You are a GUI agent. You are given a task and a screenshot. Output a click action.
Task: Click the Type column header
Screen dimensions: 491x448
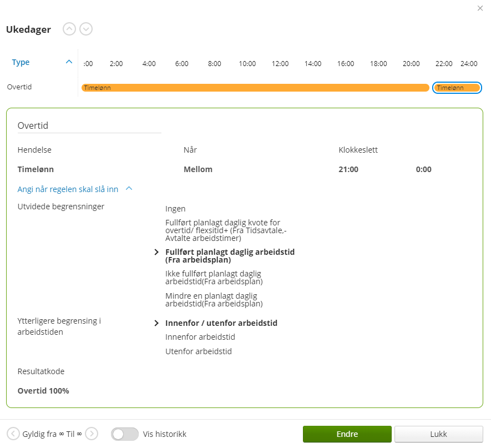point(21,62)
